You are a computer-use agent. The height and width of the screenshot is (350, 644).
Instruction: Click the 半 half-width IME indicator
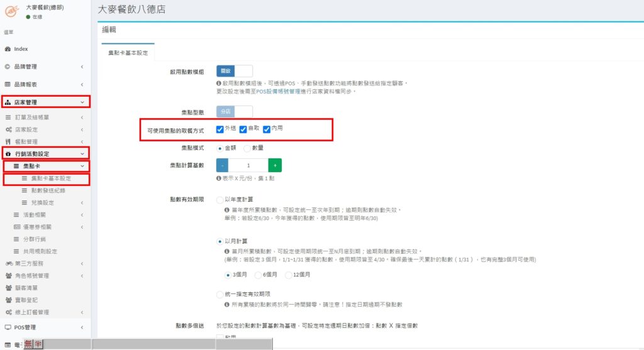tap(38, 344)
